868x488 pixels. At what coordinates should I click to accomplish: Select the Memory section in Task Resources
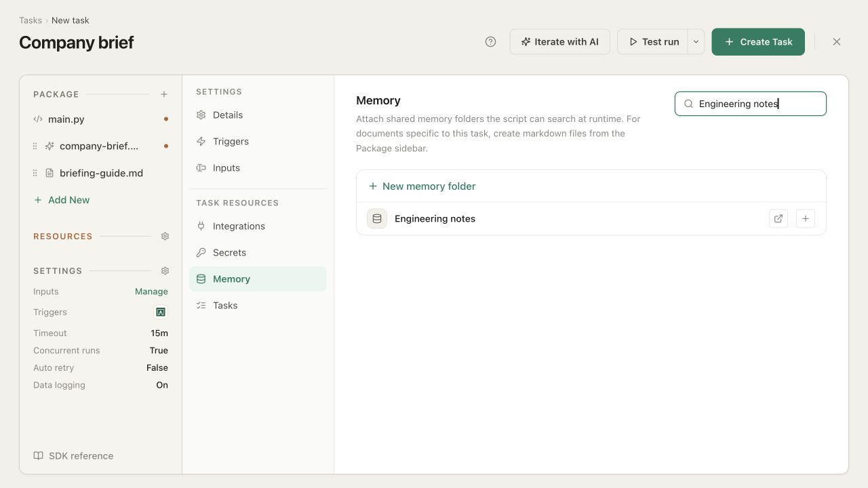(258, 279)
